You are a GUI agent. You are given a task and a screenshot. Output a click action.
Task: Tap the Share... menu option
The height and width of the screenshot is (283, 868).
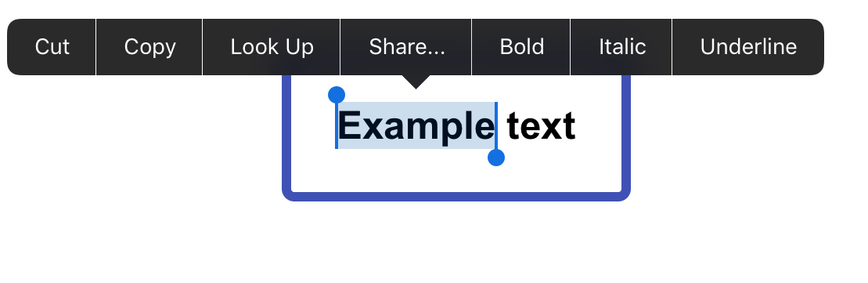pyautogui.click(x=406, y=47)
